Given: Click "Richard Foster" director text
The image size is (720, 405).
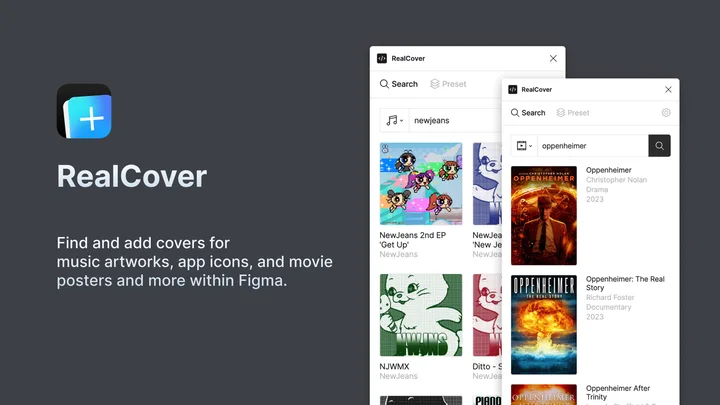Looking at the screenshot, I should tap(610, 298).
